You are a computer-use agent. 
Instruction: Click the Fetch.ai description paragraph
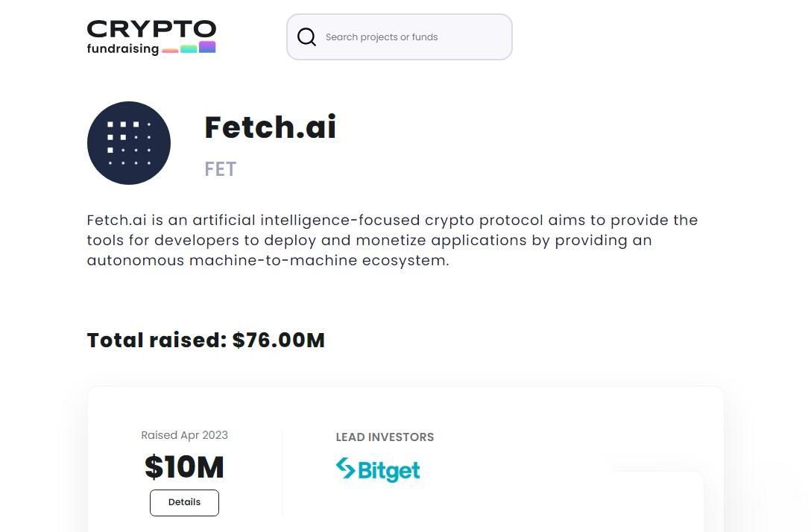392,240
